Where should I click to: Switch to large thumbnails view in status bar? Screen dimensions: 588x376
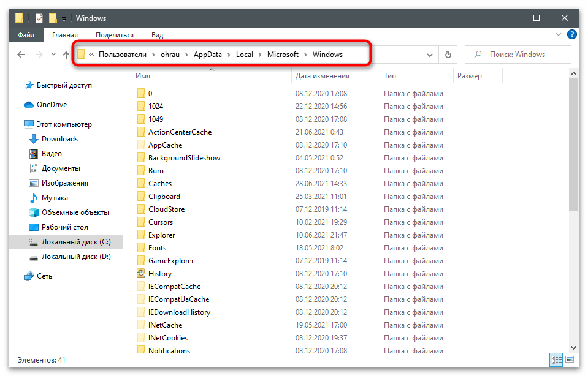tap(570, 359)
